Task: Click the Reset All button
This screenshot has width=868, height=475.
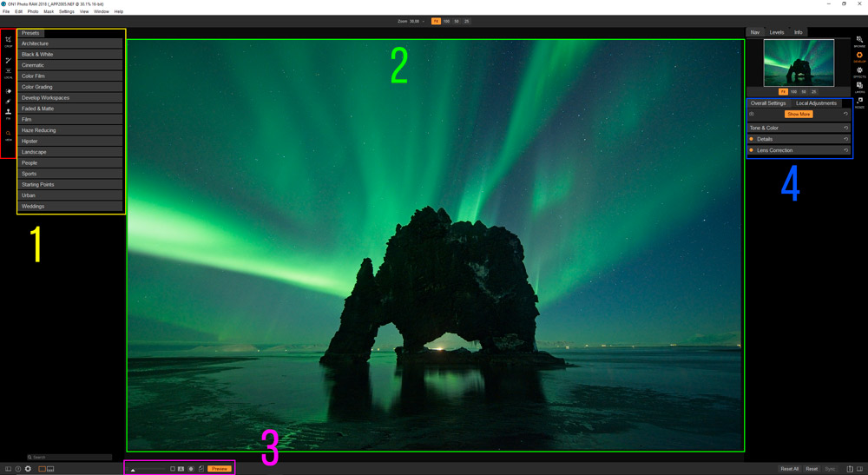Action: [x=789, y=469]
